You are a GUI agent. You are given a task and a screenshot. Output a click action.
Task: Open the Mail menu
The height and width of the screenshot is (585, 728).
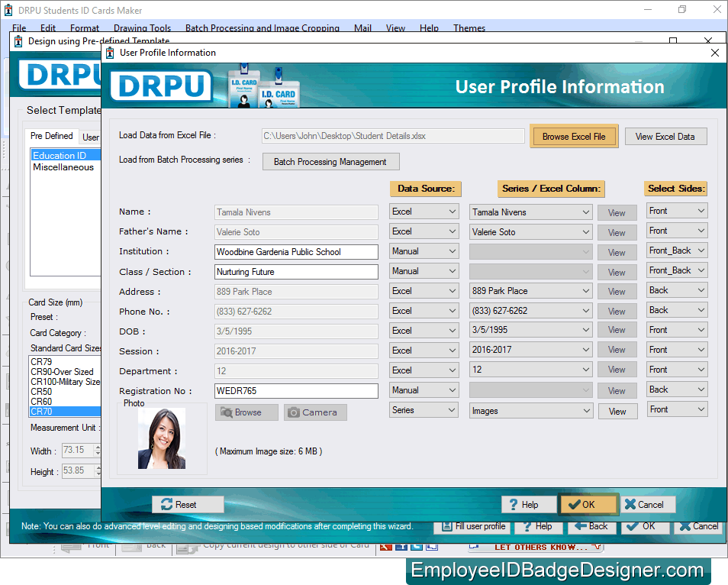pyautogui.click(x=362, y=28)
